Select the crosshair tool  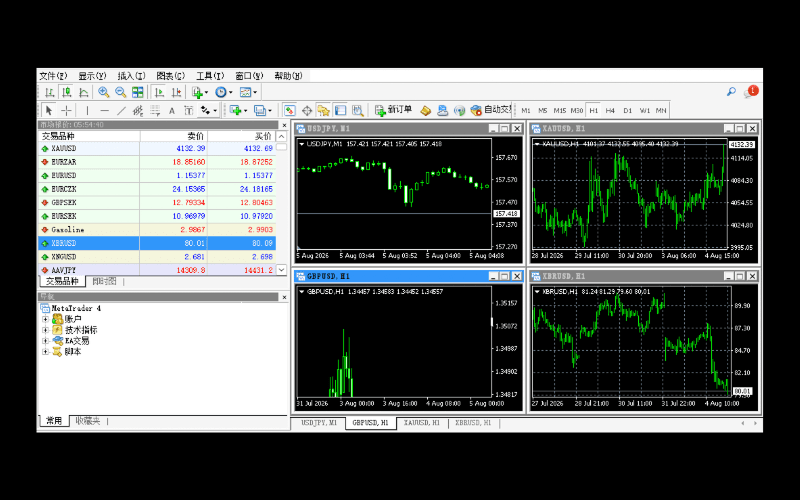66,110
